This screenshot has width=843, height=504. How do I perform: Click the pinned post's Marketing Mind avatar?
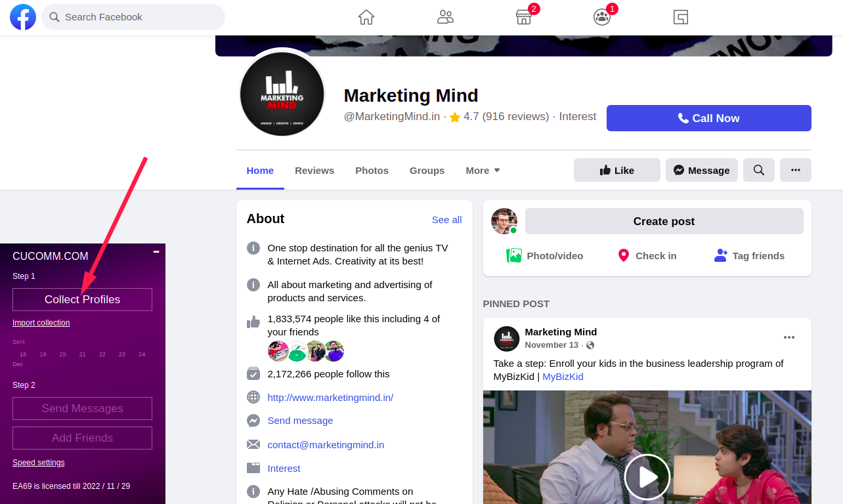[x=507, y=339]
